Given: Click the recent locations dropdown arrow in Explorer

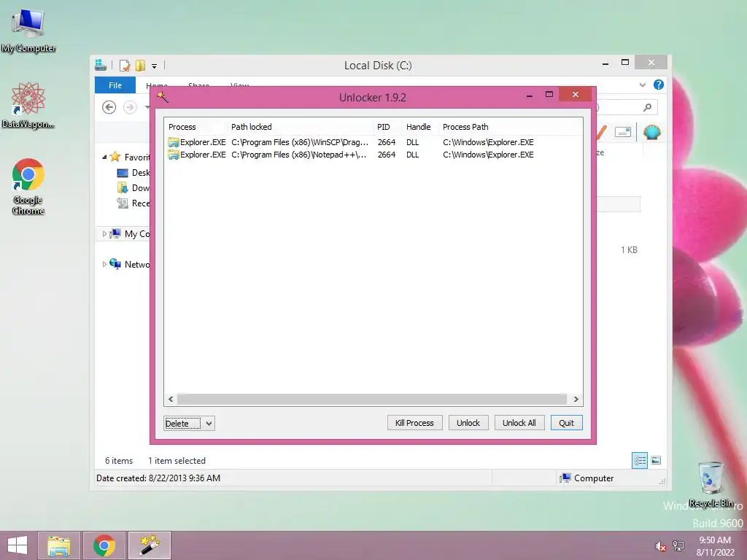Looking at the screenshot, I should tap(147, 107).
